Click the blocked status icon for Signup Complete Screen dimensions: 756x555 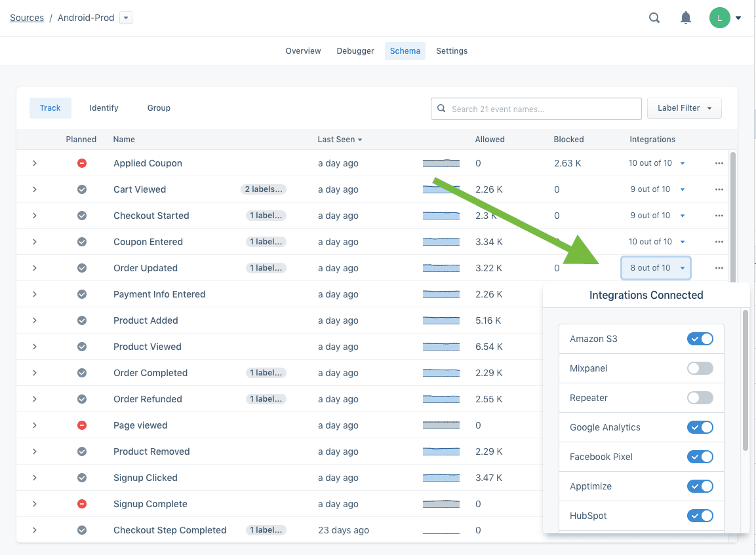coord(81,504)
